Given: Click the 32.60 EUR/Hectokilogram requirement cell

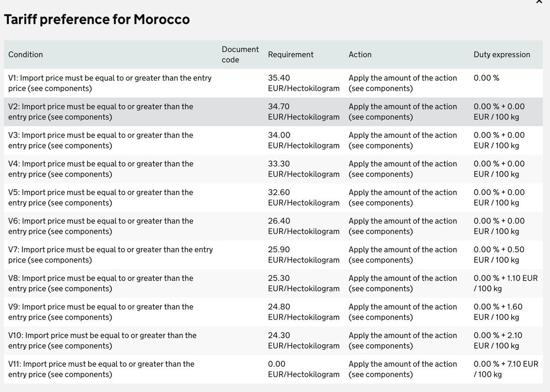Looking at the screenshot, I should 304,197.
